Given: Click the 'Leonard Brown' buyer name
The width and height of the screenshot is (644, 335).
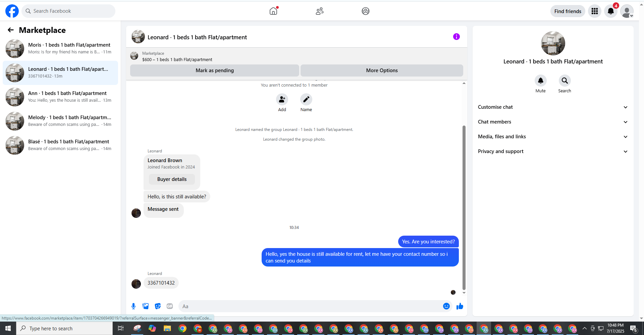Looking at the screenshot, I should 165,160.
